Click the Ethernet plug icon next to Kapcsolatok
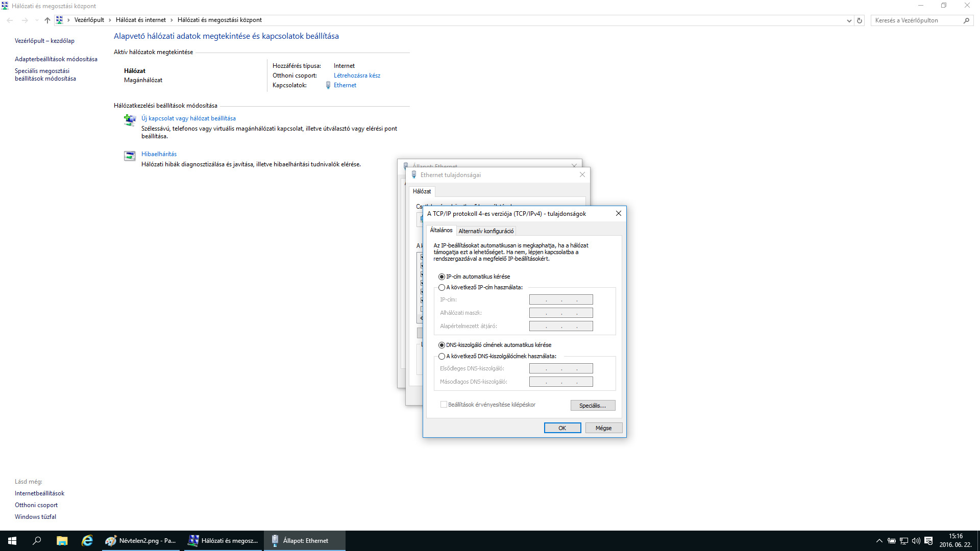The height and width of the screenshot is (551, 980). (x=328, y=85)
